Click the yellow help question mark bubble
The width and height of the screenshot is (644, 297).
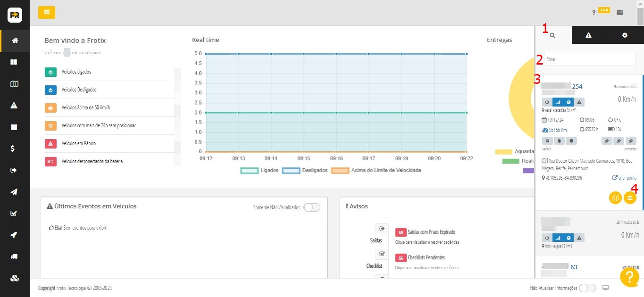pos(629,277)
